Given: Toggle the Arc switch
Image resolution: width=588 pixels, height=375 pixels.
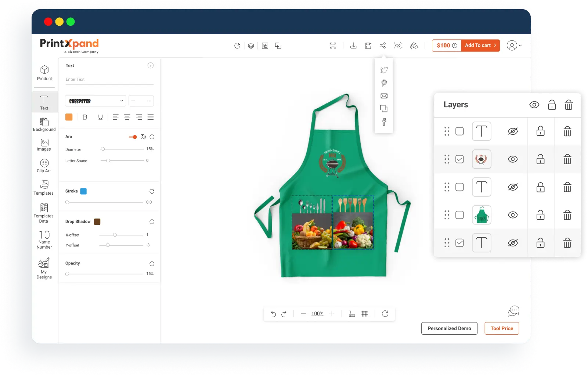Looking at the screenshot, I should click(x=133, y=137).
